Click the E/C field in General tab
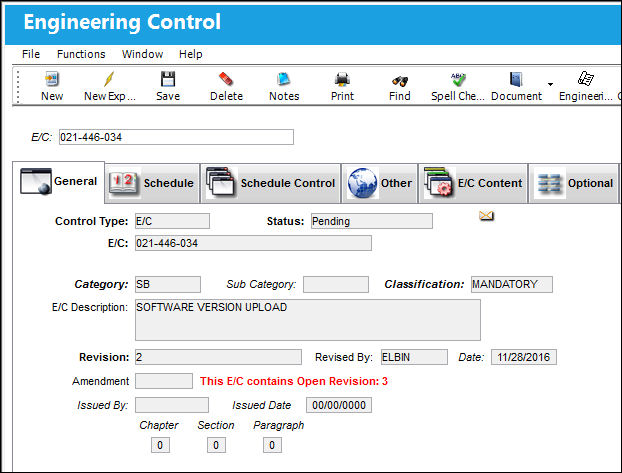 click(253, 243)
